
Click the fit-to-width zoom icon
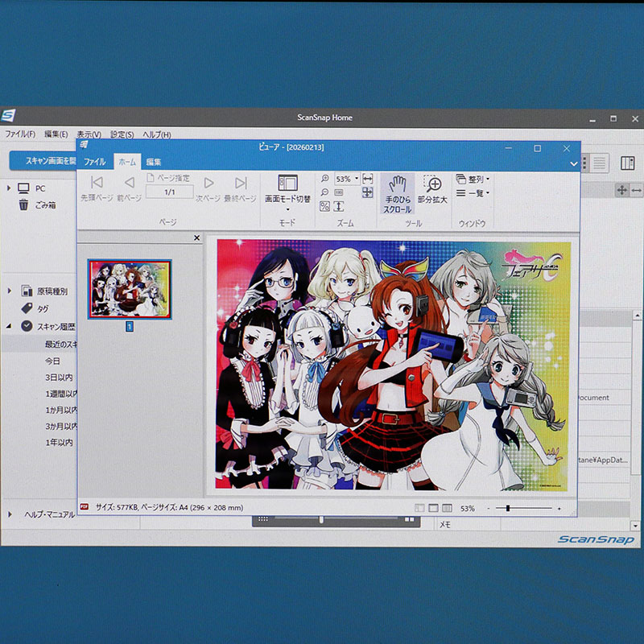click(368, 179)
